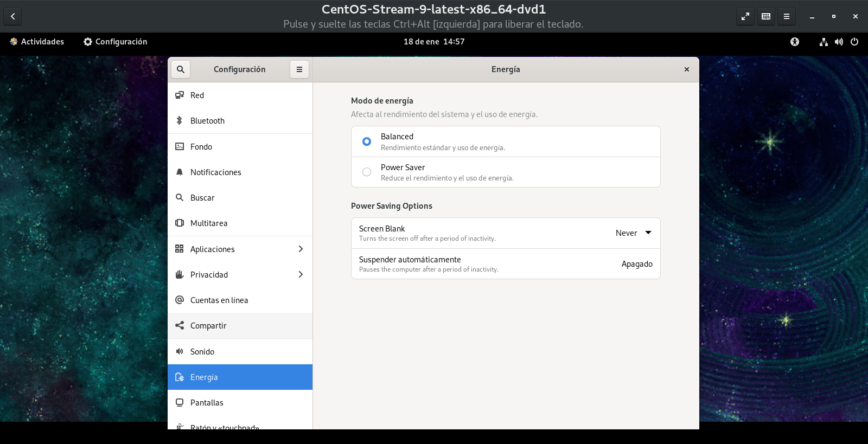Click the Bluetooth icon in the sidebar
This screenshot has width=868, height=444.
pyautogui.click(x=180, y=120)
